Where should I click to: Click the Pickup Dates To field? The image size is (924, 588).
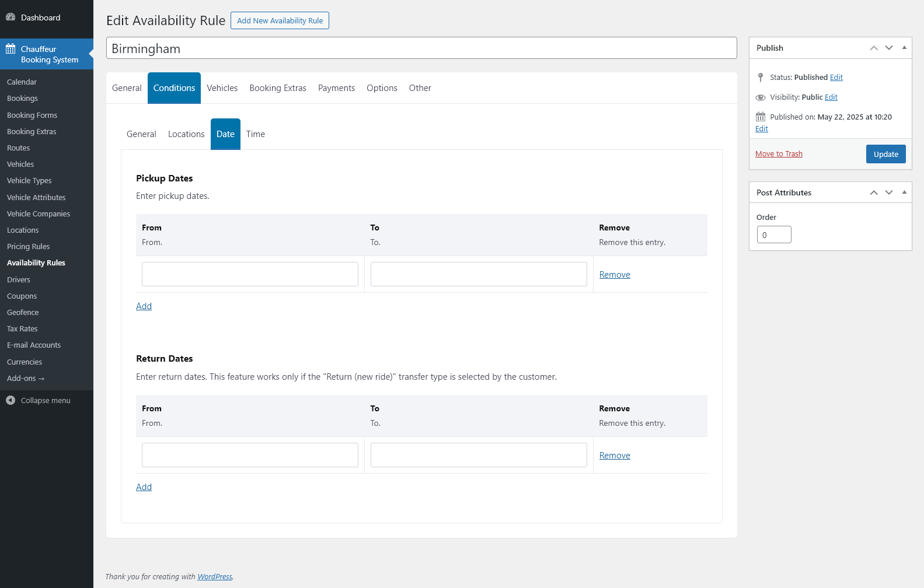tap(479, 274)
